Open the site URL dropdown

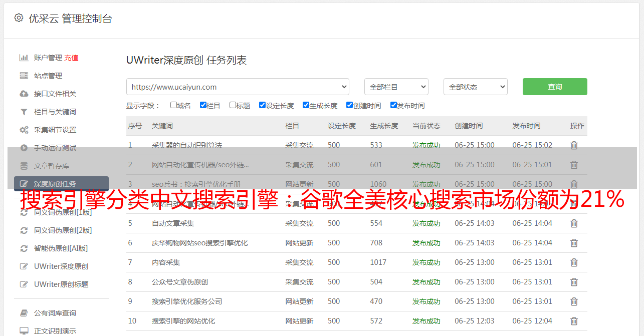point(238,87)
